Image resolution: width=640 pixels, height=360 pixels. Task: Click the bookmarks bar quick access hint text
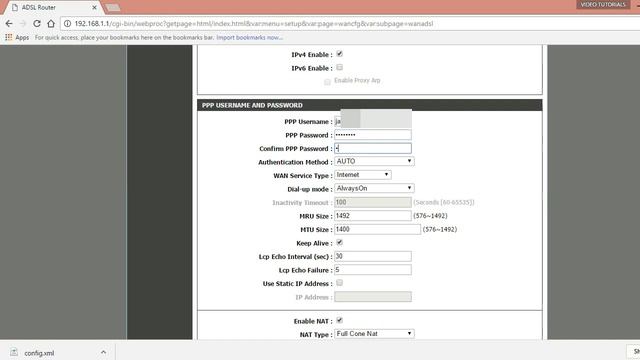[124, 38]
